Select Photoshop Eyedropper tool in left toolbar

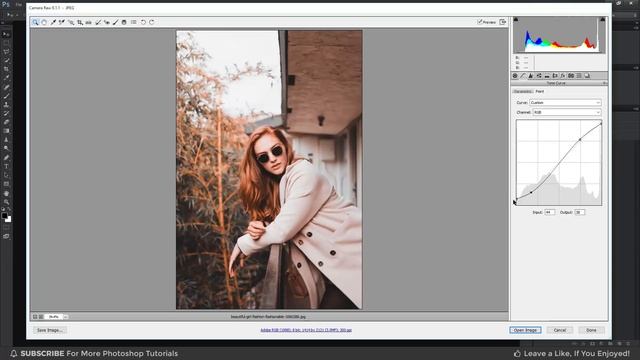click(x=6, y=78)
